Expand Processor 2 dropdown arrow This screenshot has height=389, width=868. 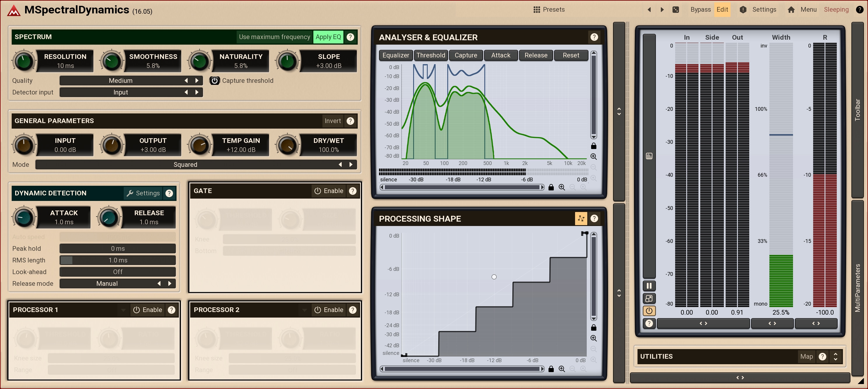point(305,310)
